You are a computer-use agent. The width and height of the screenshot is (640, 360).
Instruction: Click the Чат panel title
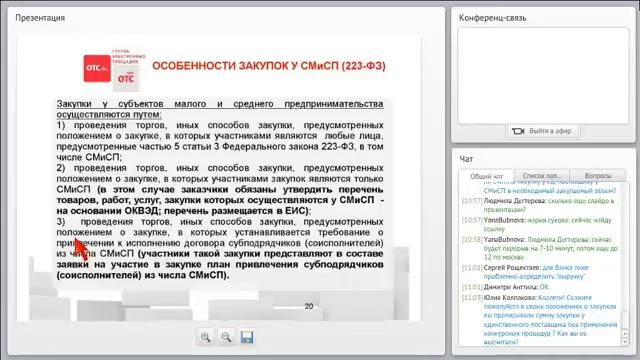(x=466, y=159)
